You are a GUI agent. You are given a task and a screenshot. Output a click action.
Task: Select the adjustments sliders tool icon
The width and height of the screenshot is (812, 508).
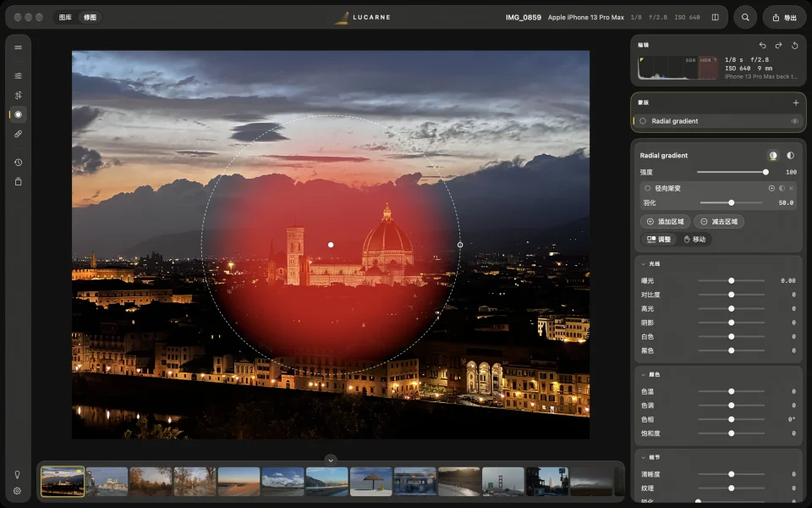(x=18, y=75)
